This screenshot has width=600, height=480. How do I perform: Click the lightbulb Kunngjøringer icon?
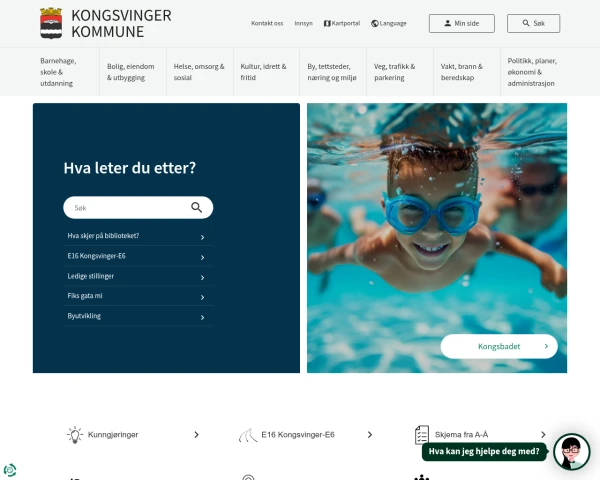[x=75, y=435]
